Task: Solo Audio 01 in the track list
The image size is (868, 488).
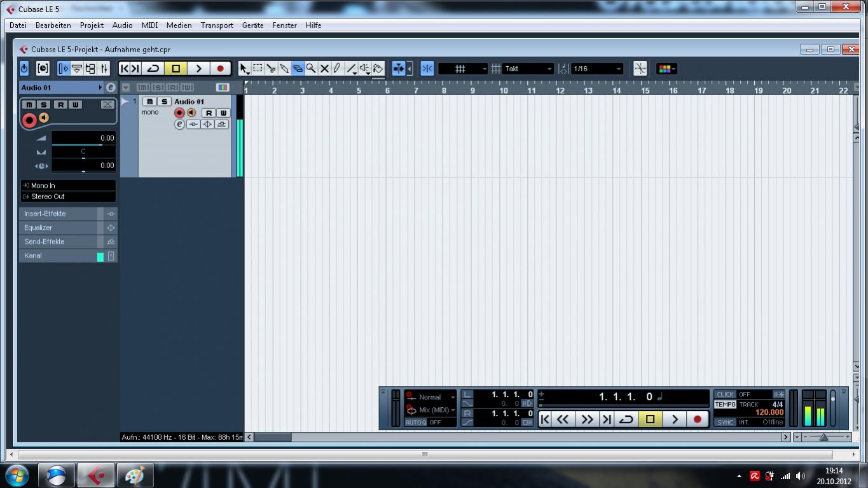Action: pos(164,102)
